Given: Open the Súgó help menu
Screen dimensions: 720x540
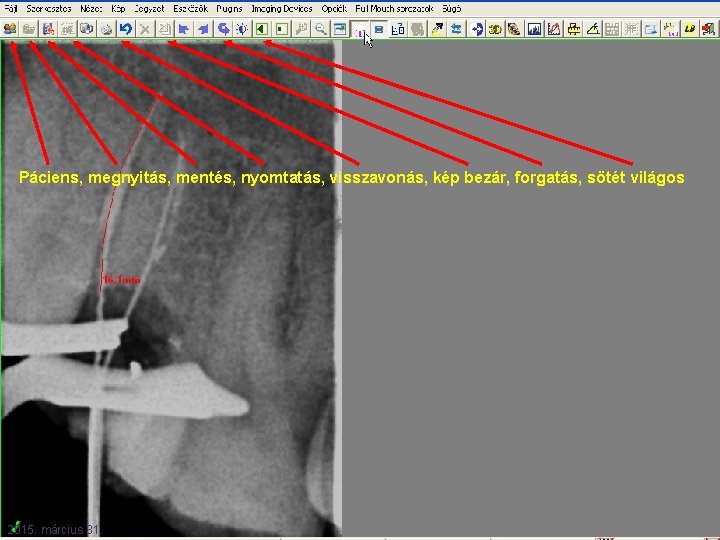Looking at the screenshot, I should click(451, 9).
